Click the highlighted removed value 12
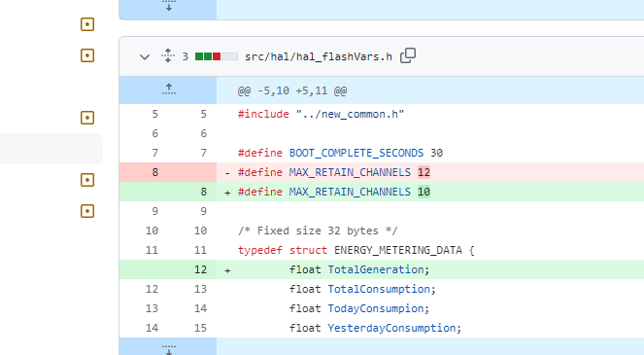 (424, 172)
